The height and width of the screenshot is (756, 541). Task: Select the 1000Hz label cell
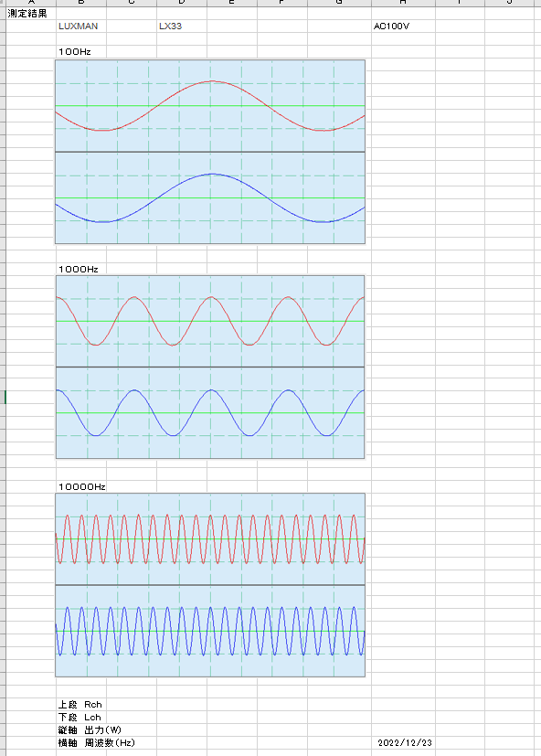pyautogui.click(x=80, y=269)
